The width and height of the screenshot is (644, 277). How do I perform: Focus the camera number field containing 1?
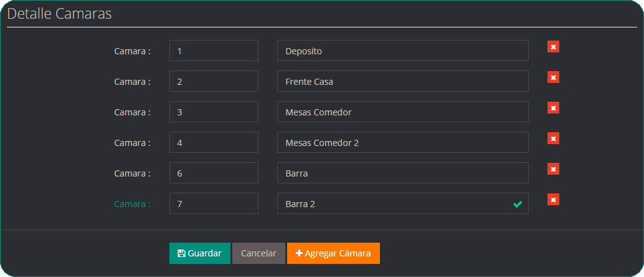(x=214, y=51)
